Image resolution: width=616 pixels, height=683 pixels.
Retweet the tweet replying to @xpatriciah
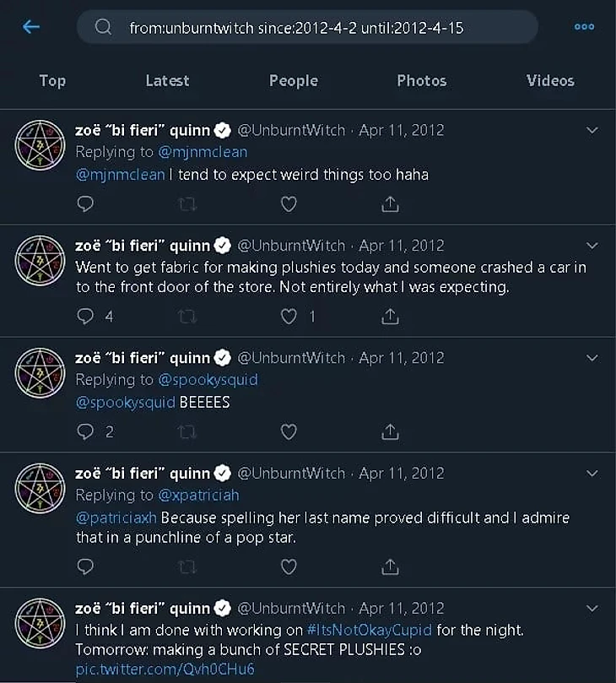coord(186,566)
